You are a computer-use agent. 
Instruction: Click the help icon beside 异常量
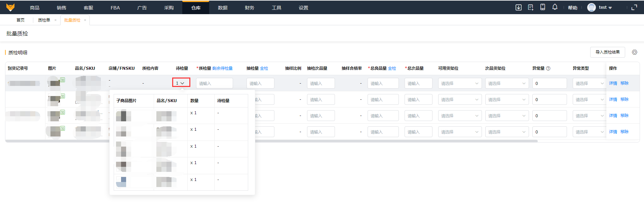548,68
